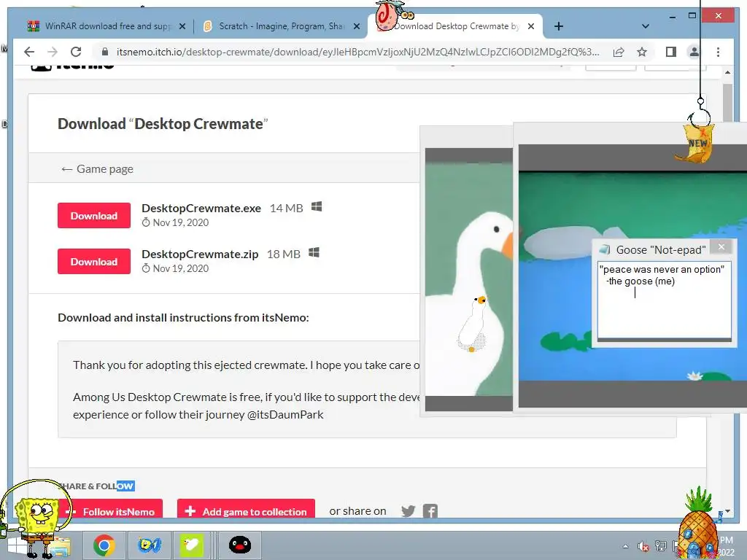Select the Download Desktop Crewmate tab

pos(455,26)
